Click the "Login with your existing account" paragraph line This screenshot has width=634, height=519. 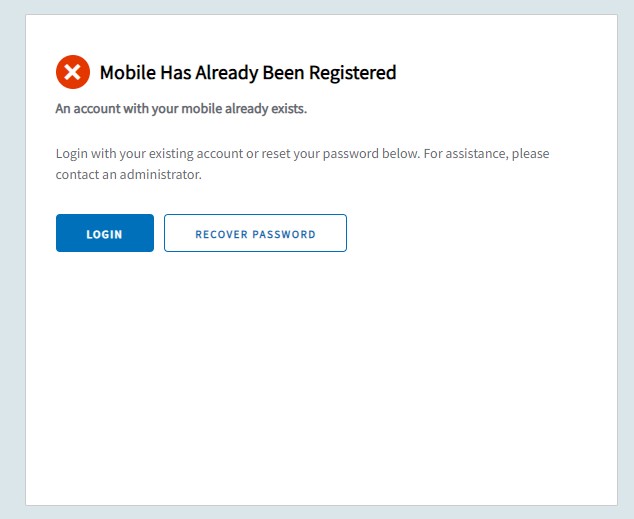coord(302,154)
